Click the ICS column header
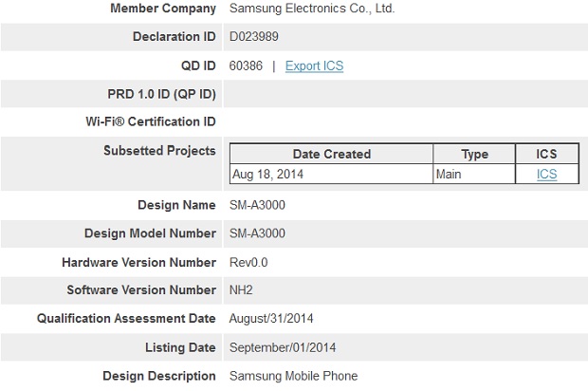 click(x=546, y=155)
